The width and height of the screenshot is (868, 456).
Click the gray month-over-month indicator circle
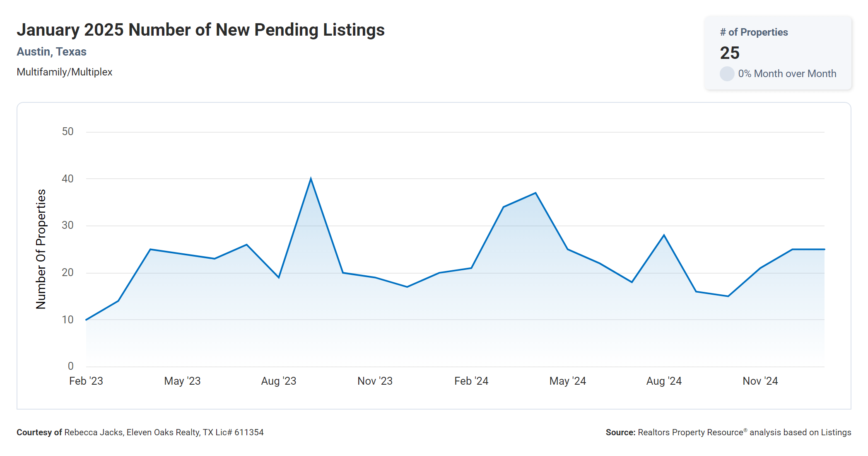click(x=727, y=74)
